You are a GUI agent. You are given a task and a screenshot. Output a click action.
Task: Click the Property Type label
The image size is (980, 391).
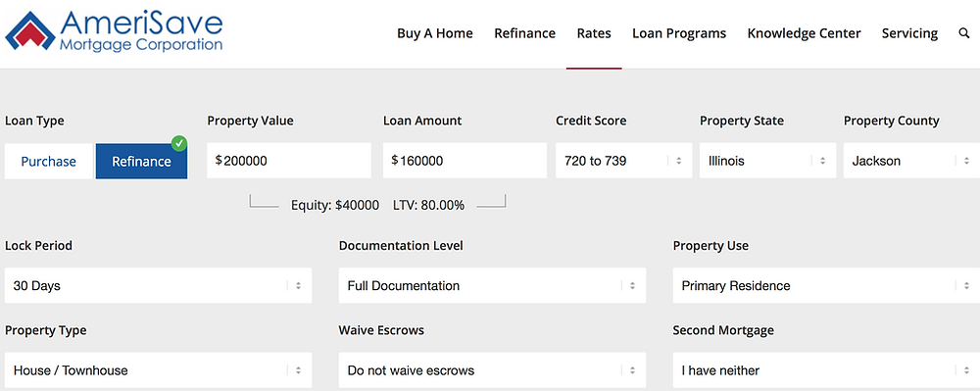[46, 330]
